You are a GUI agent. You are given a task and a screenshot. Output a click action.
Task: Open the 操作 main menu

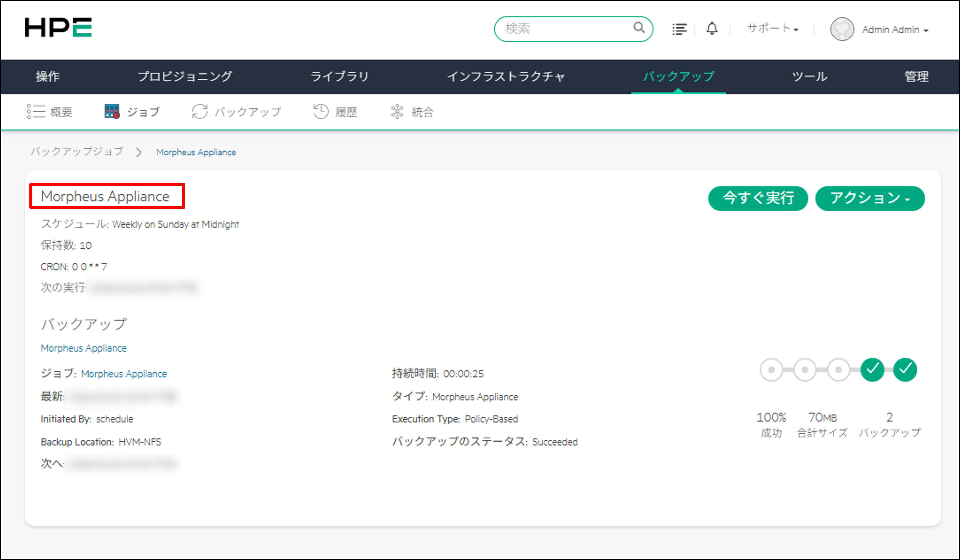(x=48, y=76)
